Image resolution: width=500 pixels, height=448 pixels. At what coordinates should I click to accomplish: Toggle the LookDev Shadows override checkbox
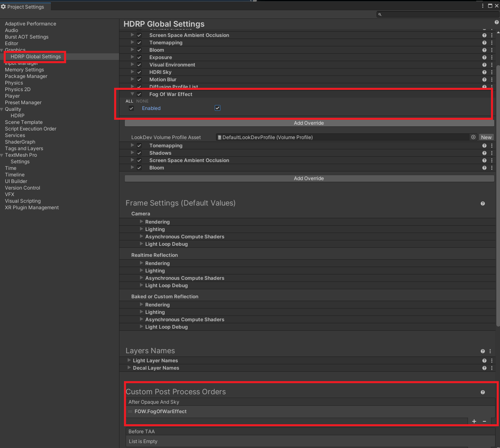click(139, 153)
